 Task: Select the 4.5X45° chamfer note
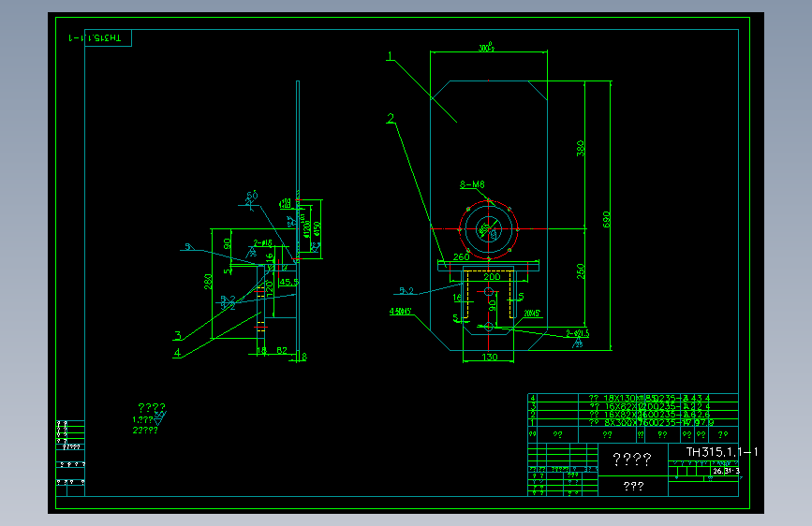click(x=401, y=312)
